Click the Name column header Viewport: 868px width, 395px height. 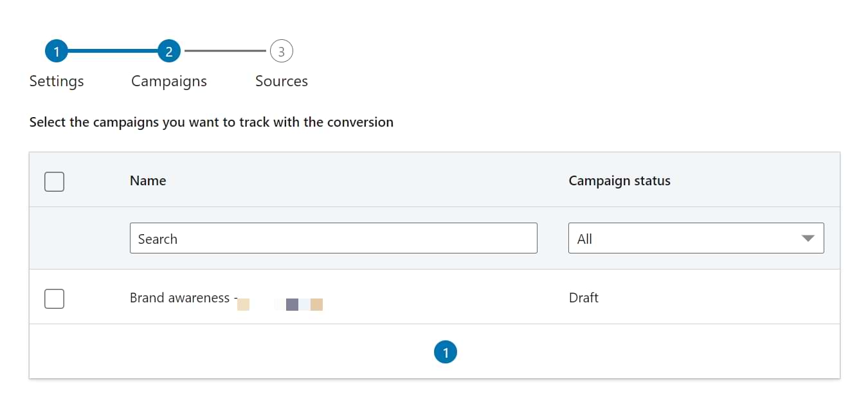point(148,181)
